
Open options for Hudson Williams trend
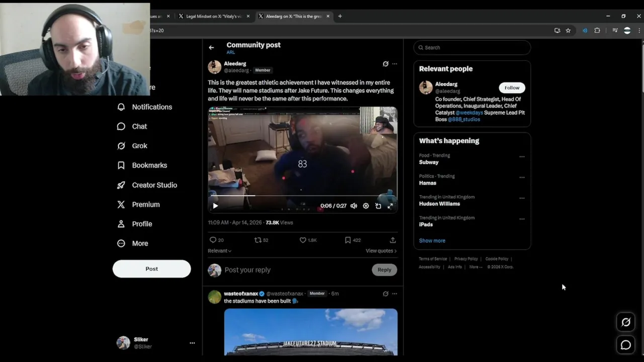[x=522, y=198]
